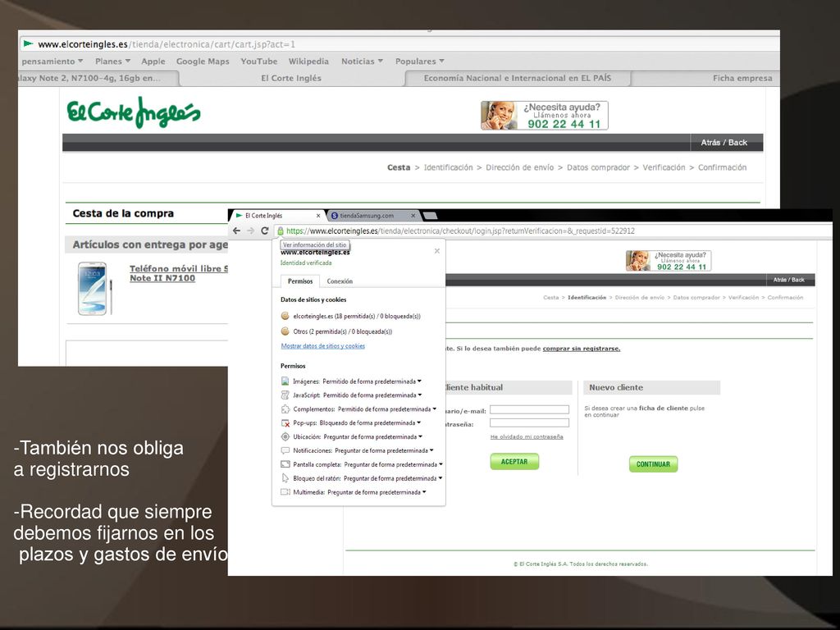
Task: Expand the Planes bookmarks menu
Action: point(112,61)
